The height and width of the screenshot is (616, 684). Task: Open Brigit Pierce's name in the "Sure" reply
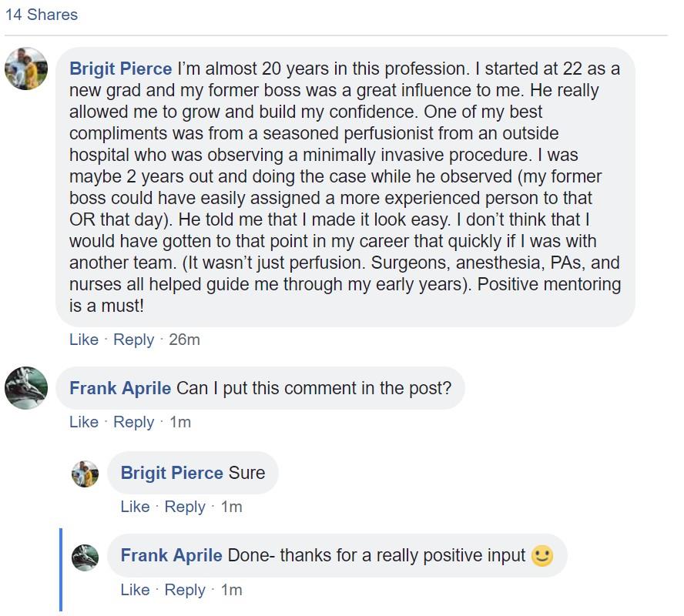tap(172, 473)
